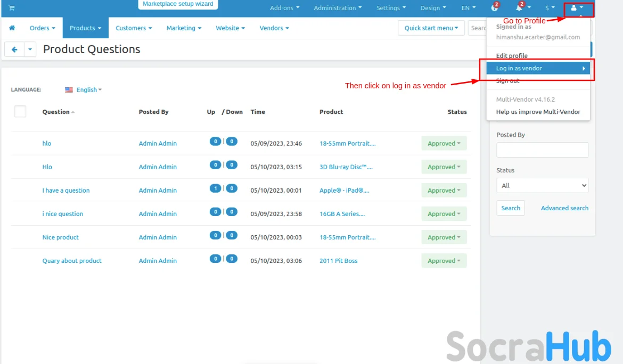This screenshot has height=364, width=623.
Task: Open the Status filter combo box
Action: [542, 186]
